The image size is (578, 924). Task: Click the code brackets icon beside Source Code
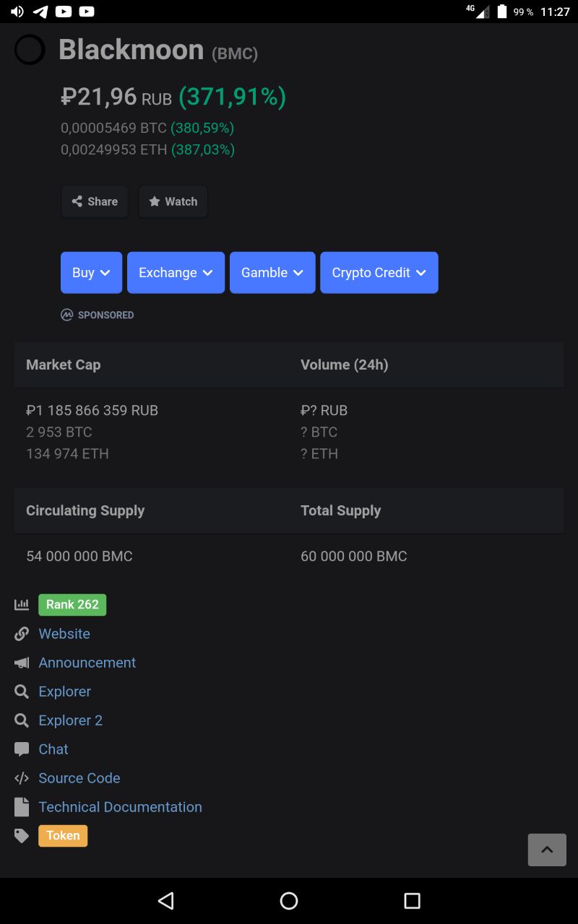[22, 778]
